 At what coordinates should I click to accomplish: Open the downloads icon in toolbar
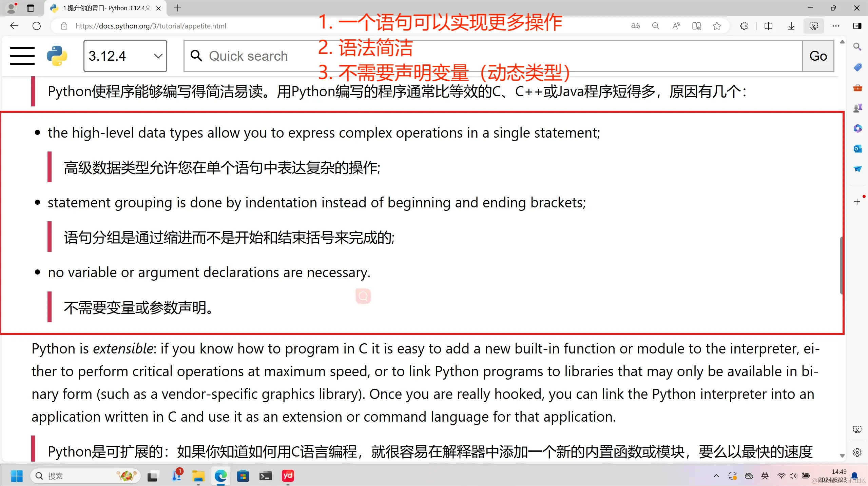tap(791, 26)
